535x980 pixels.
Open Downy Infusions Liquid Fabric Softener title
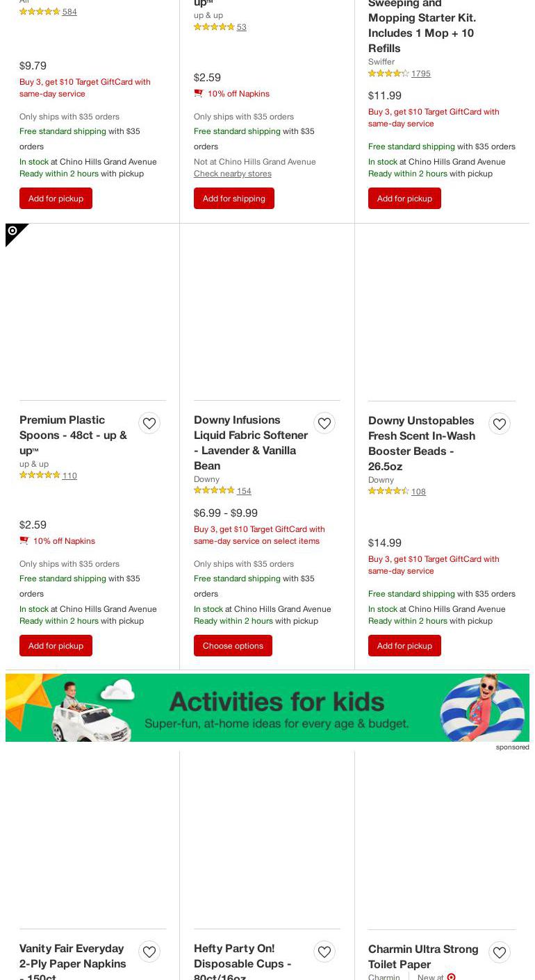(x=251, y=442)
